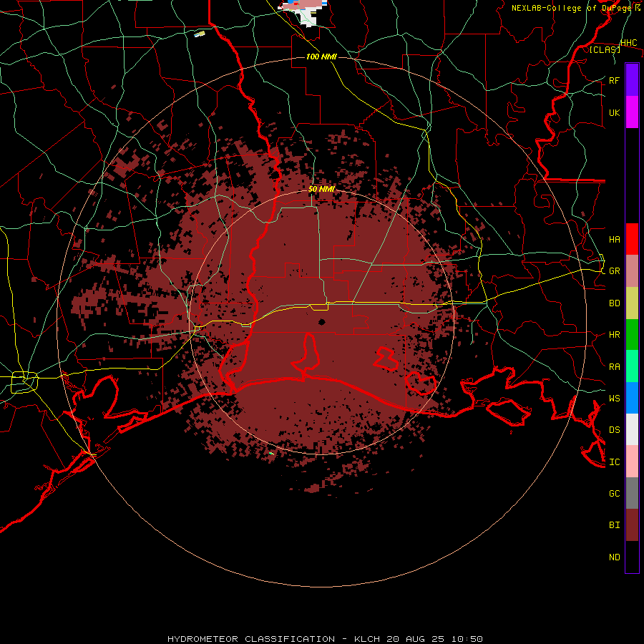
Task: Click the HR green legend swatch
Action: pyautogui.click(x=632, y=335)
